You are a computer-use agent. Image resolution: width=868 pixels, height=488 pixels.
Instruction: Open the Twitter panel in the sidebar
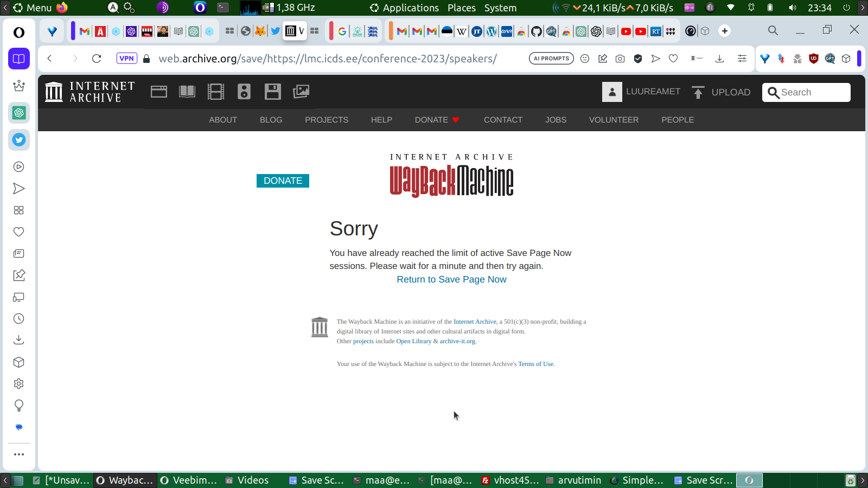pos(19,140)
